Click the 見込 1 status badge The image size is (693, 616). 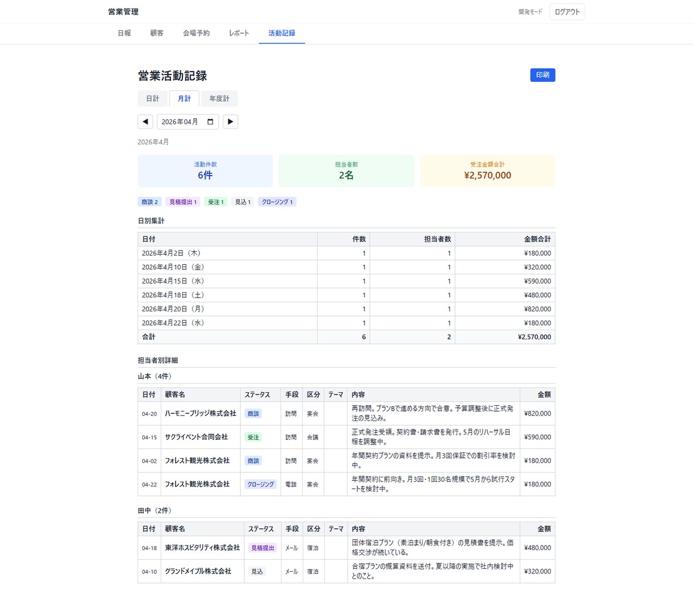coord(243,202)
